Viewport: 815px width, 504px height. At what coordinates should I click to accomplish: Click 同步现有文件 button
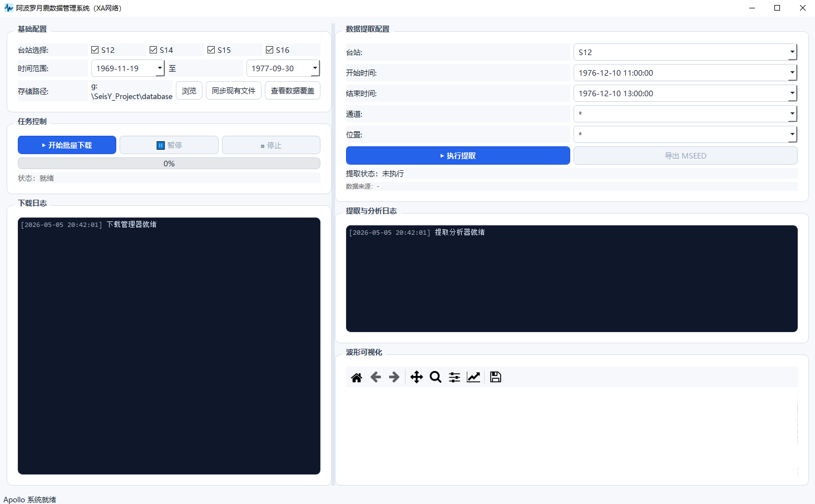(234, 91)
